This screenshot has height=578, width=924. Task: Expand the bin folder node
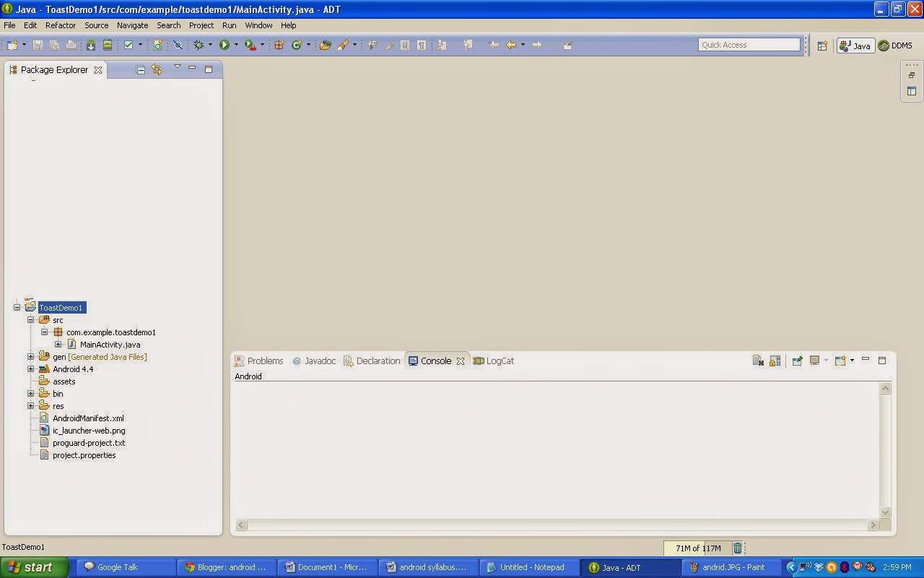31,394
